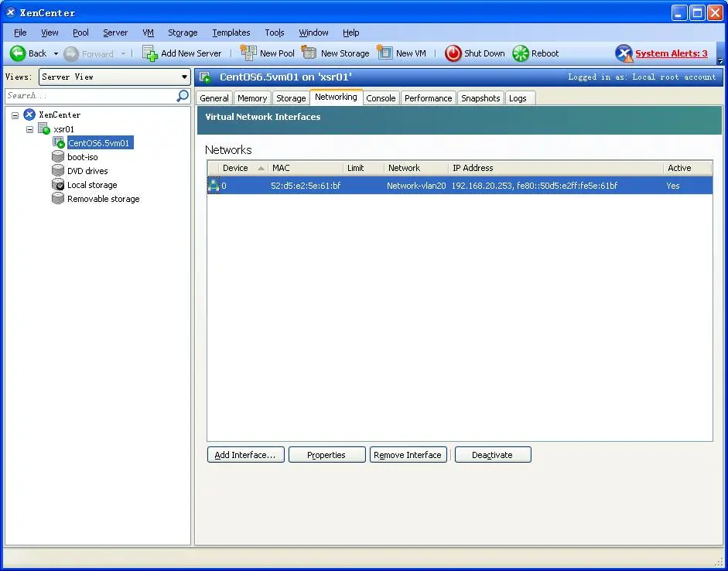Open the VM menu
This screenshot has height=571, width=728.
point(148,32)
